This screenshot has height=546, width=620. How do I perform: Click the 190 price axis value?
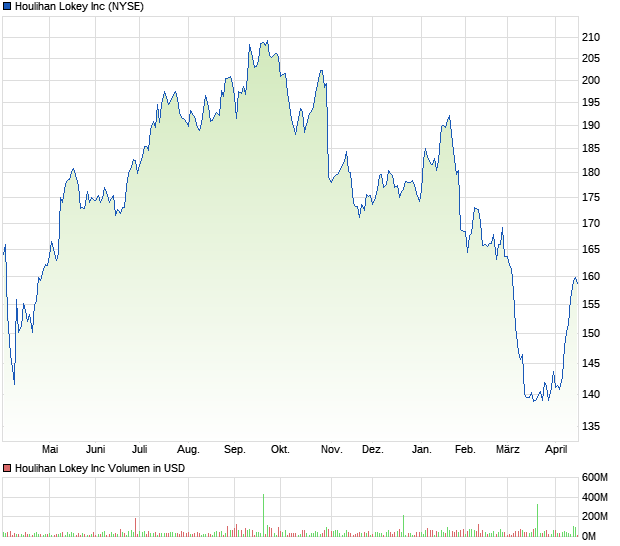[591, 125]
